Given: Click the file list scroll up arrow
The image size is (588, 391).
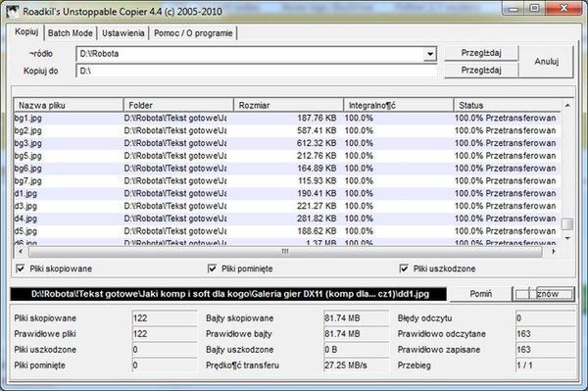Looking at the screenshot, I should (567, 105).
